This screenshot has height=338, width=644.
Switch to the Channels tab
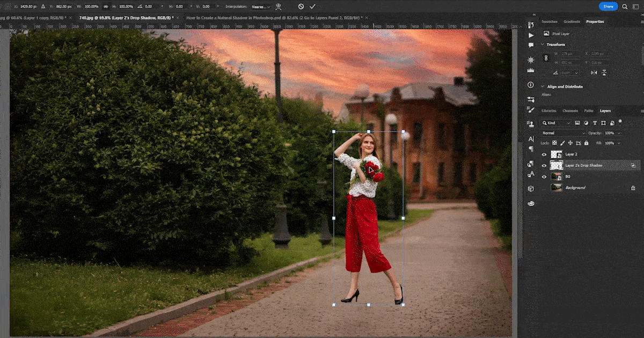tap(570, 111)
